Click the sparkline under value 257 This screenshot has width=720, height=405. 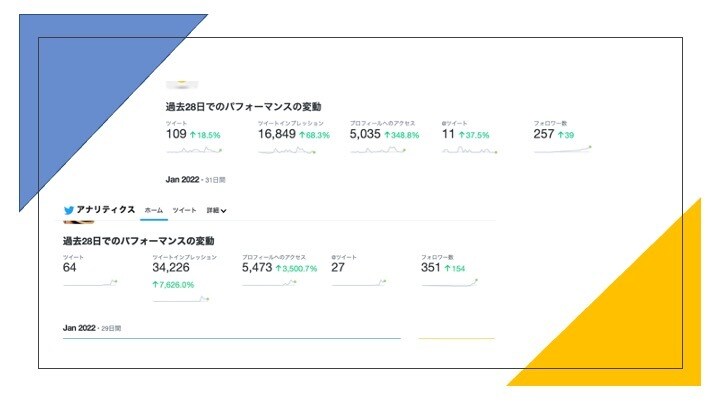pos(562,149)
